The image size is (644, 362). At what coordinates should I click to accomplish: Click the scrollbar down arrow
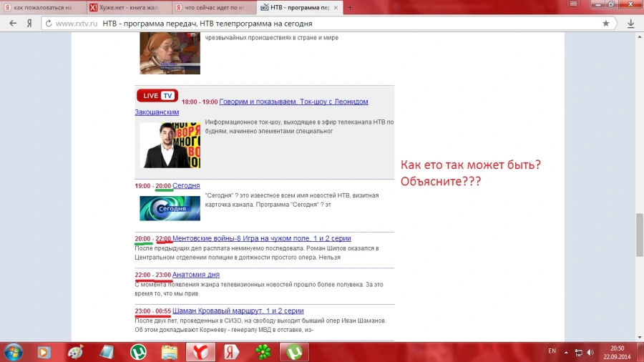point(640,338)
